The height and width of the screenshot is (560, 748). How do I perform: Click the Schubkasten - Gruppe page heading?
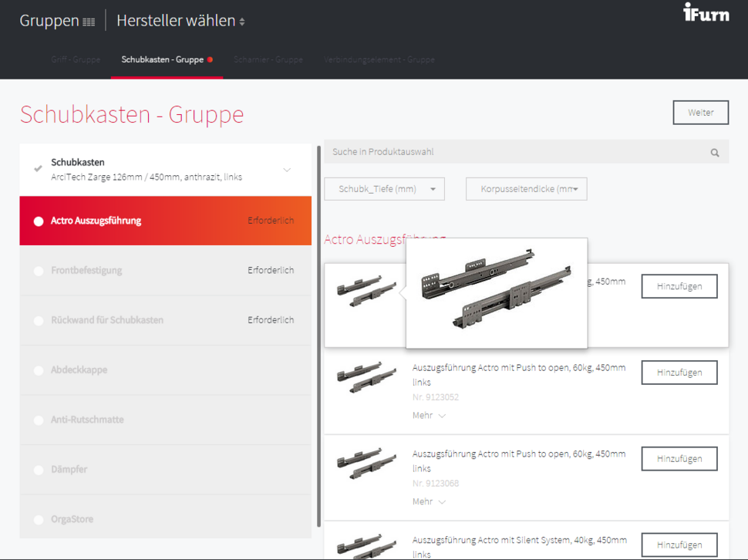(x=132, y=114)
